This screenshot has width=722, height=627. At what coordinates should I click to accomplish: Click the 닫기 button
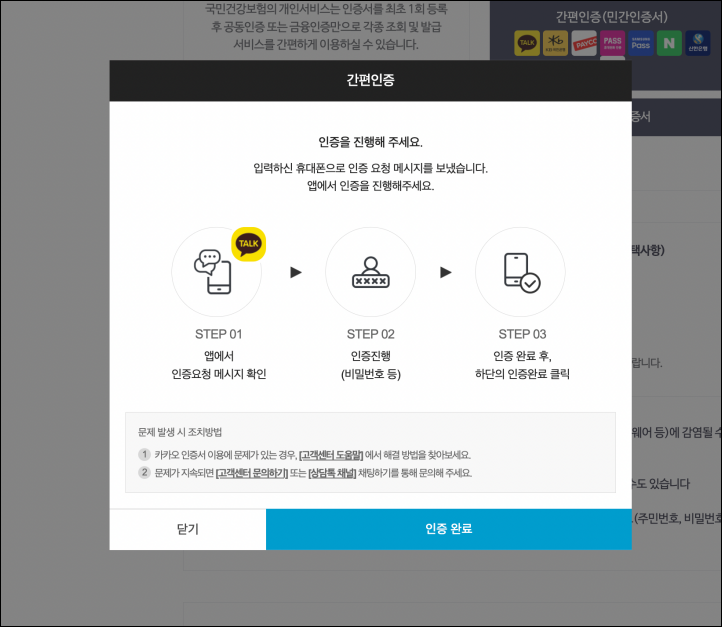click(188, 529)
